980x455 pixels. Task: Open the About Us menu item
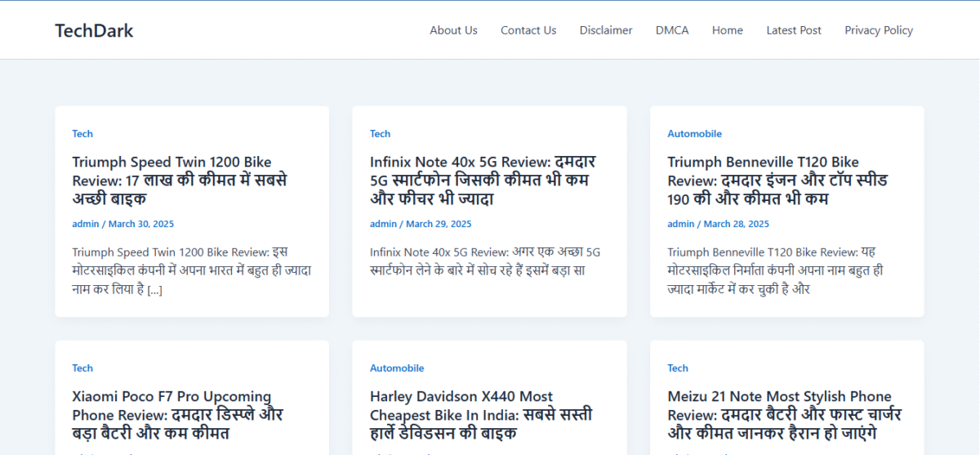pos(453,30)
